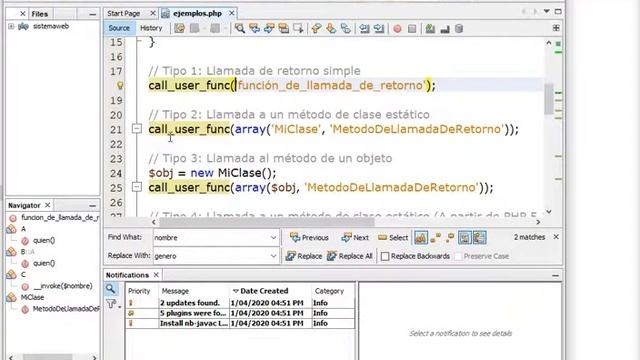This screenshot has width=640, height=360.
Task: Shift the current line right
Action: [x=379, y=28]
